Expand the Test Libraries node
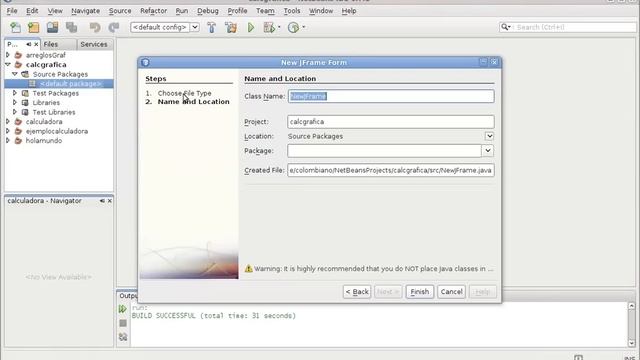Screen dimensions: 640x360 [x=15, y=112]
